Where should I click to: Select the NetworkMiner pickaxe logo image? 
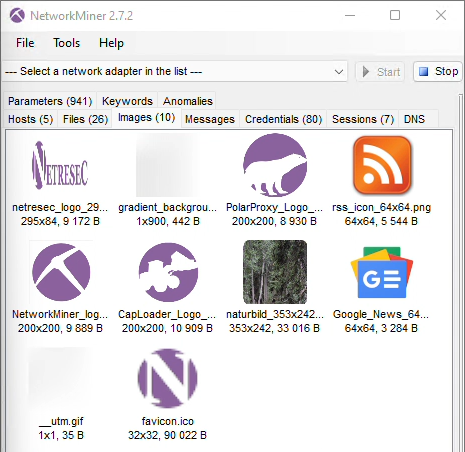pyautogui.click(x=61, y=272)
